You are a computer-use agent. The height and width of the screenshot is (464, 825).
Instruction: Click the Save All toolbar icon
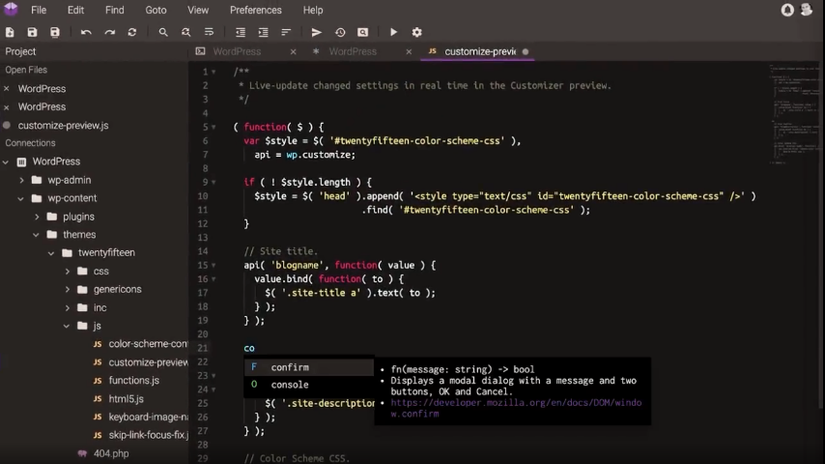point(55,32)
